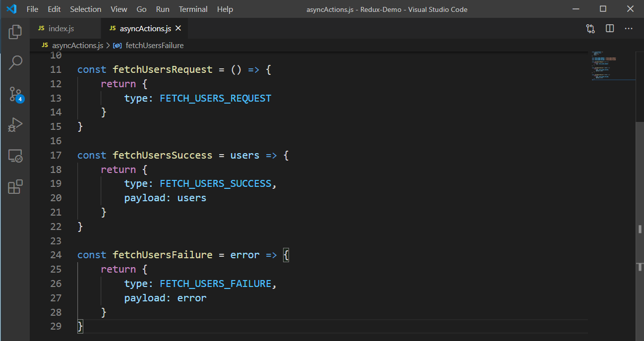Image resolution: width=644 pixels, height=341 pixels.
Task: Click the highlighted brace on line 24
Action: click(286, 255)
